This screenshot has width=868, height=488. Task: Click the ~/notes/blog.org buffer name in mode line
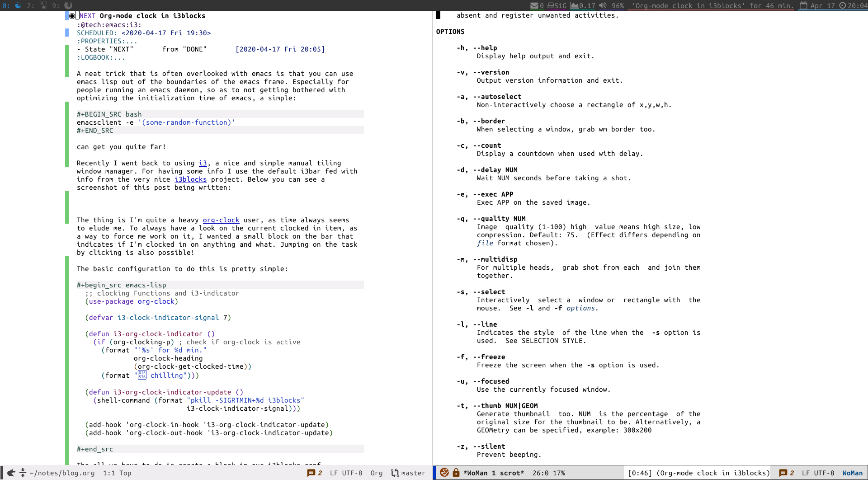(62, 473)
